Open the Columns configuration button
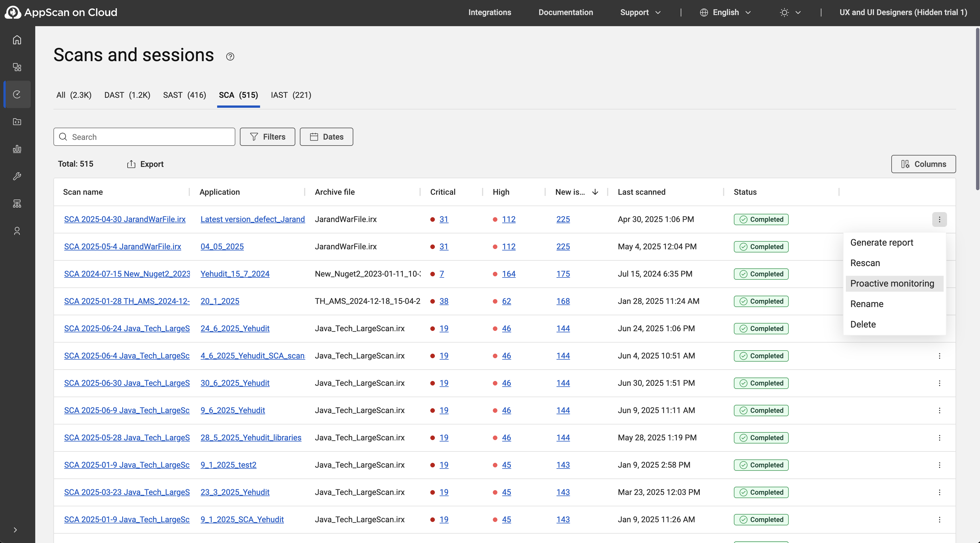 point(923,164)
